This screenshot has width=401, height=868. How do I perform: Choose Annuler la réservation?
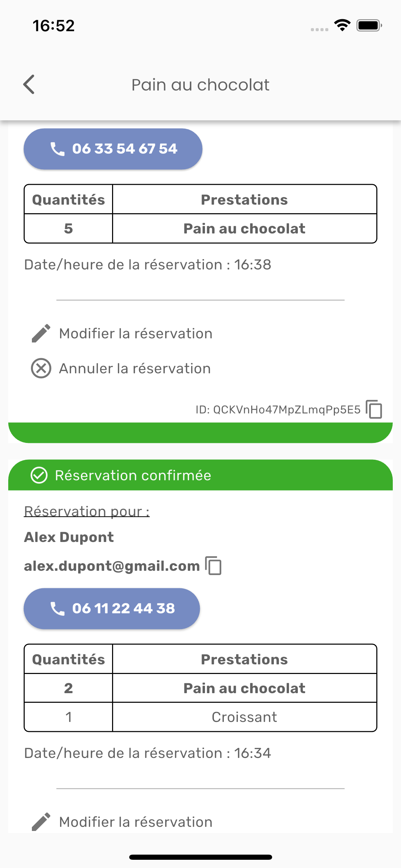click(135, 369)
